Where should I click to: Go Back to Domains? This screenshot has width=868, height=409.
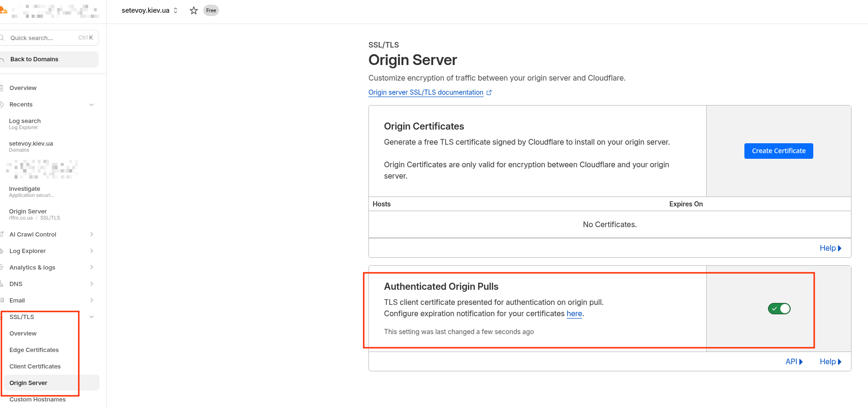click(34, 59)
